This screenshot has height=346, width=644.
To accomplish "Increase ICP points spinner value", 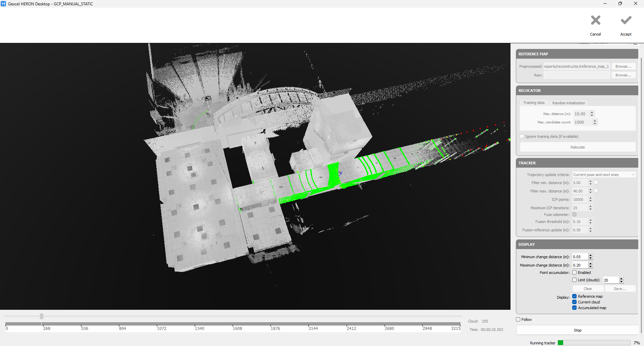I will [591, 198].
